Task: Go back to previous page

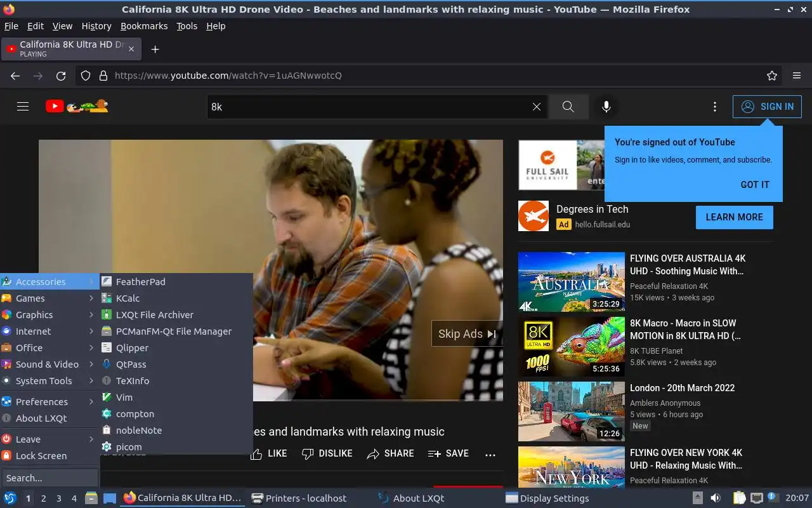Action: [15, 76]
